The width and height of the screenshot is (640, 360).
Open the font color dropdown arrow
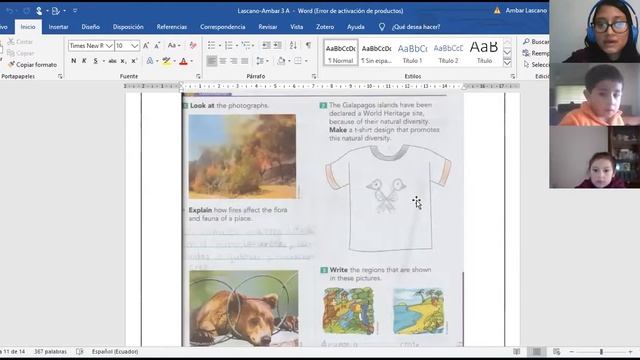tap(191, 61)
